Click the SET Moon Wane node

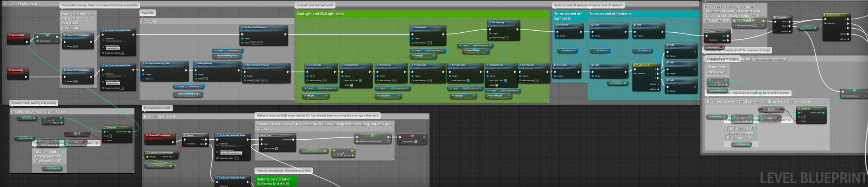pyautogui.click(x=48, y=38)
